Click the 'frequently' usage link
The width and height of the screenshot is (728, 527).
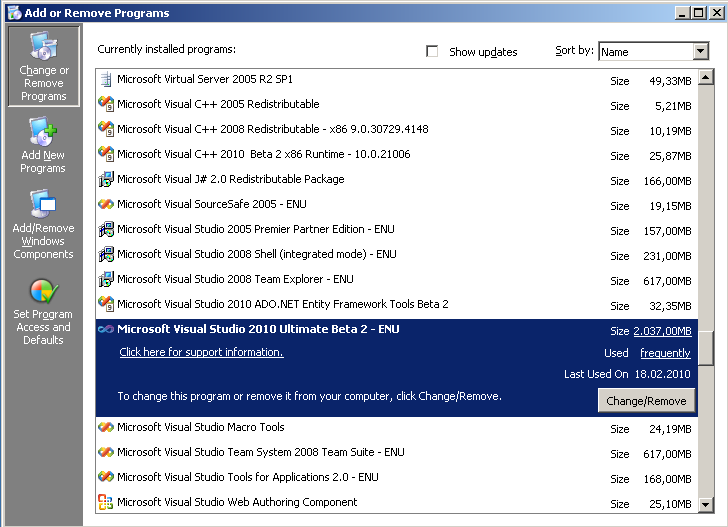665,353
